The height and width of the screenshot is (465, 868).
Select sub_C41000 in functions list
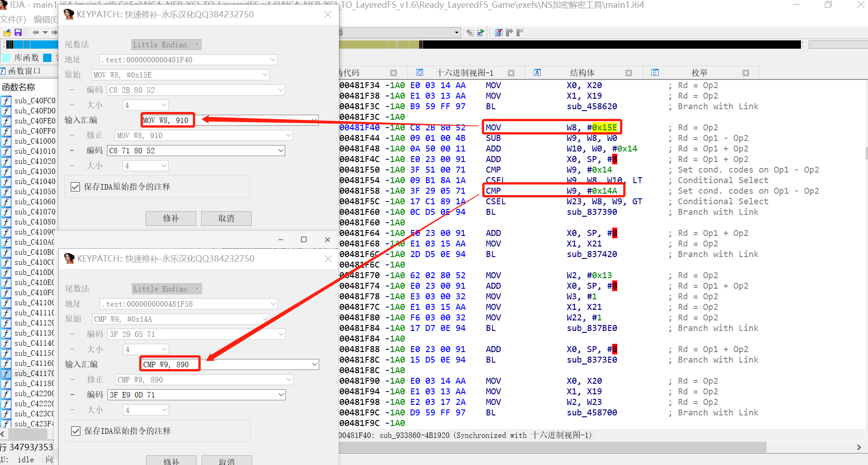click(35, 141)
